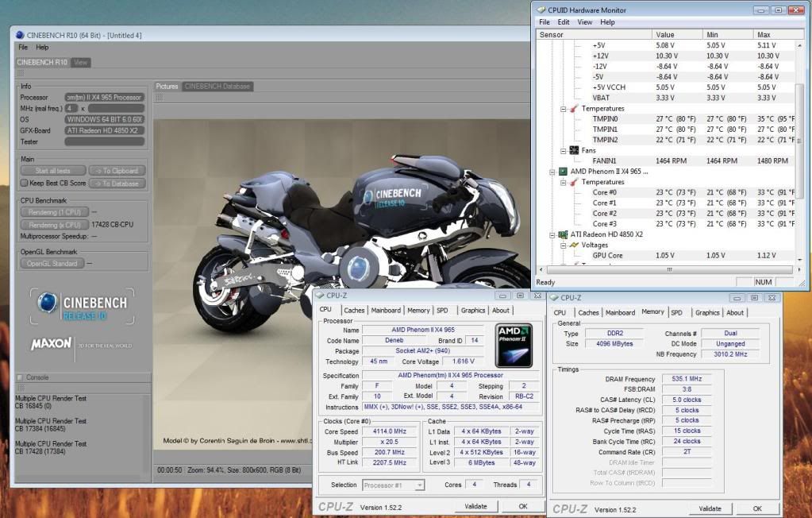Click the left CPU-Z window title icon
This screenshot has height=518, width=812.
tap(320, 296)
